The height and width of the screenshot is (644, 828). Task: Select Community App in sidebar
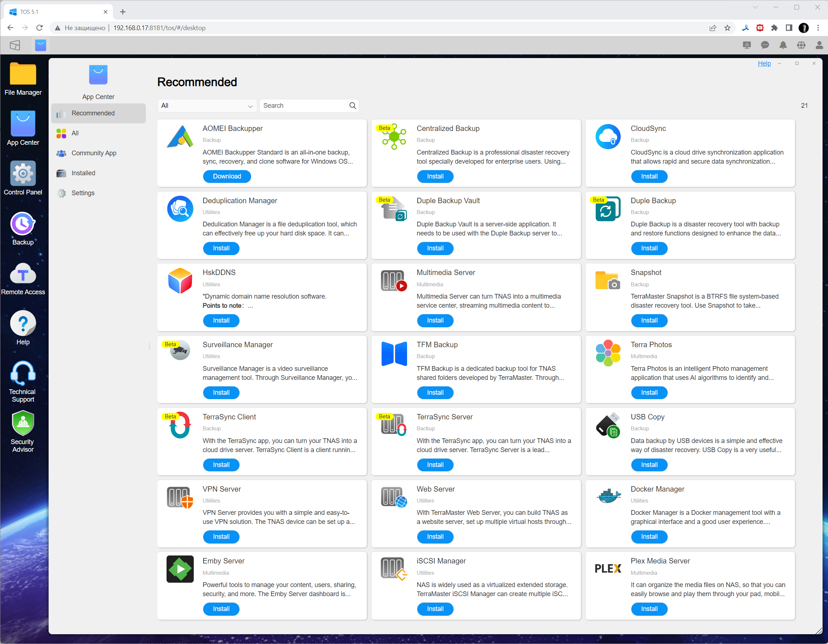point(94,153)
